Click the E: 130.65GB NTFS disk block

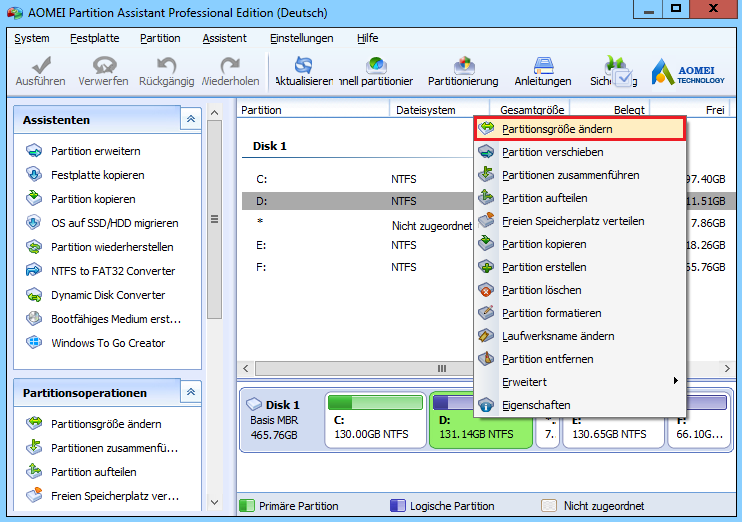pos(613,432)
